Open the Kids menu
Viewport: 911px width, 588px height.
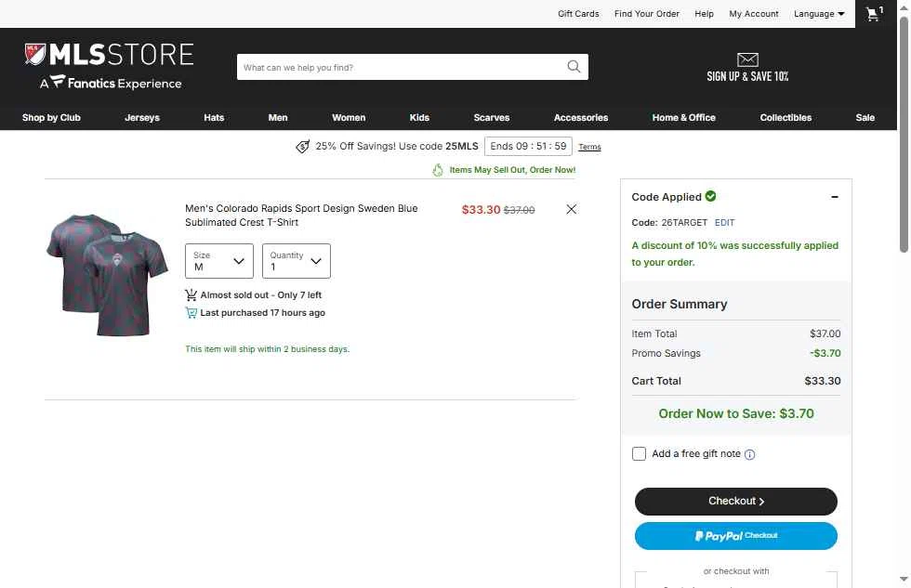419,117
